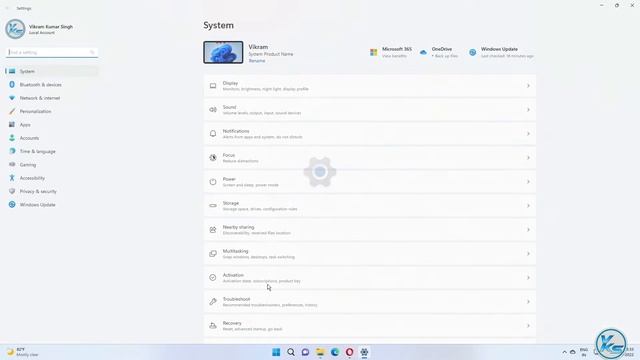Click the Find a setting search box
This screenshot has width=640, height=360.
[x=52, y=52]
